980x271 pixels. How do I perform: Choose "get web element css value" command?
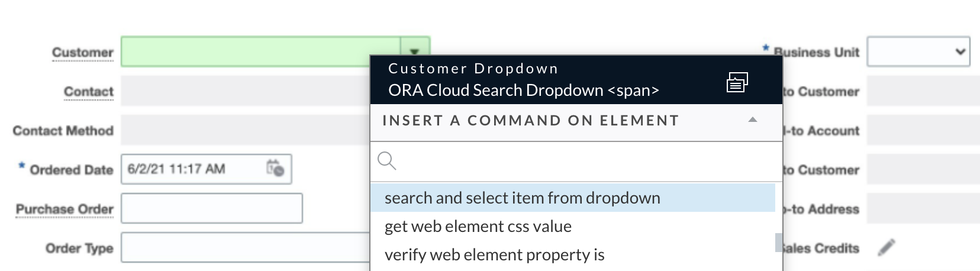[x=478, y=226]
